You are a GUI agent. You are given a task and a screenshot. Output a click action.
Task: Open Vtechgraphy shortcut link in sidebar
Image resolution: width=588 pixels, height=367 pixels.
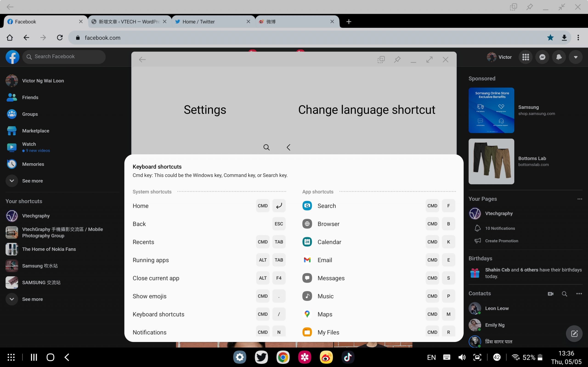coord(36,216)
